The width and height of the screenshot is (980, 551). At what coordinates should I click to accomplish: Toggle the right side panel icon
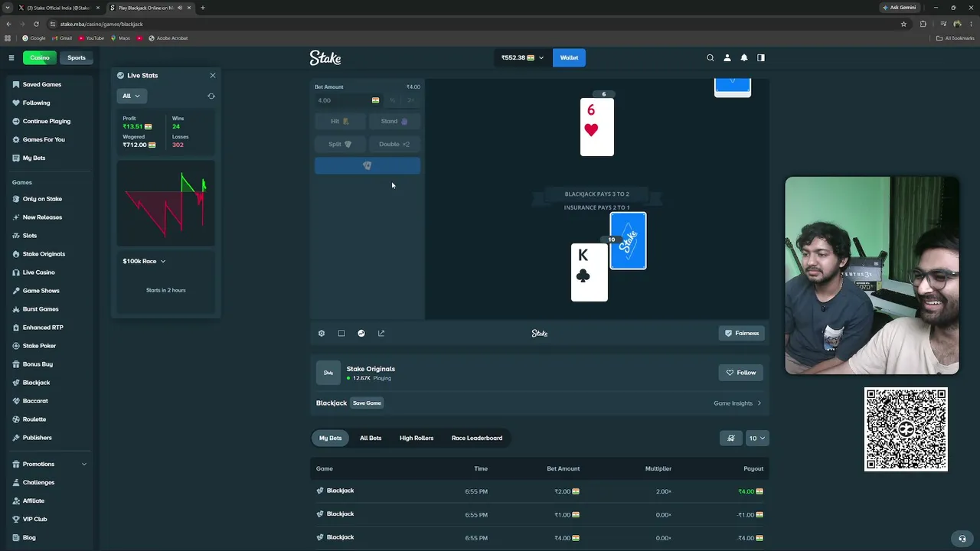(x=761, y=57)
